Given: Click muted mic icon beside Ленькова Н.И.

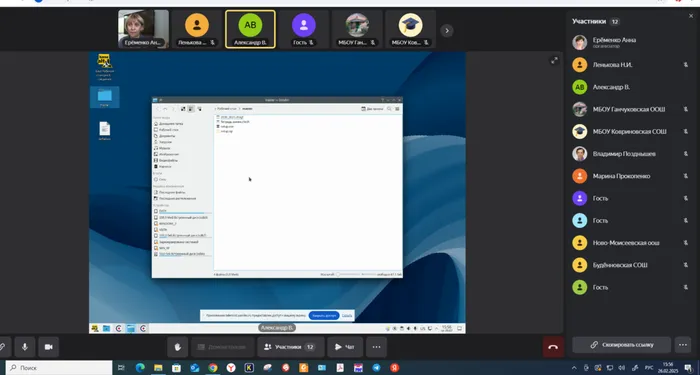Looking at the screenshot, I should (686, 65).
